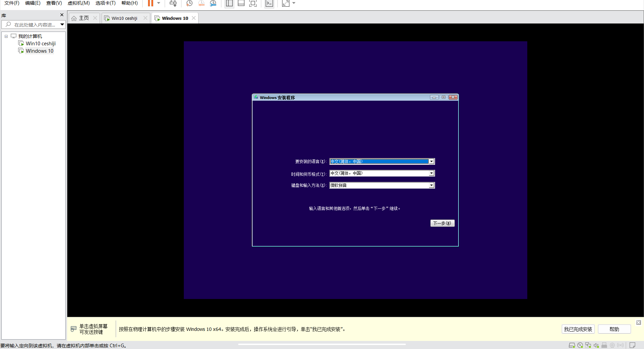Image resolution: width=644 pixels, height=349 pixels.
Task: Click the orange pause VM button
Action: pyautogui.click(x=150, y=3)
